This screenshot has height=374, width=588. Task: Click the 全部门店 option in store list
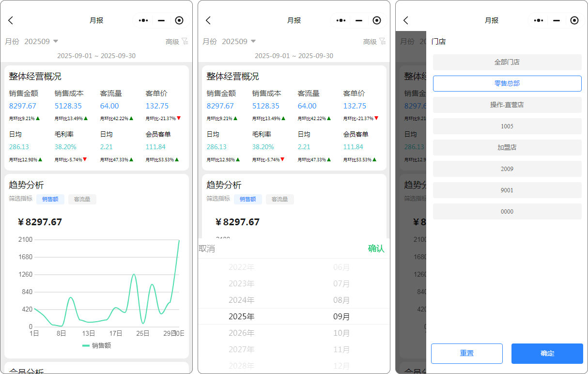pos(507,62)
